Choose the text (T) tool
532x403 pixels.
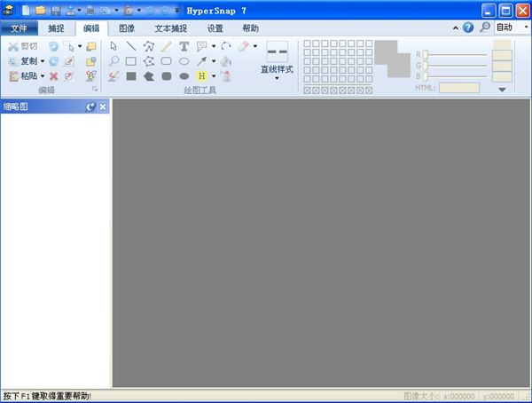[184, 46]
